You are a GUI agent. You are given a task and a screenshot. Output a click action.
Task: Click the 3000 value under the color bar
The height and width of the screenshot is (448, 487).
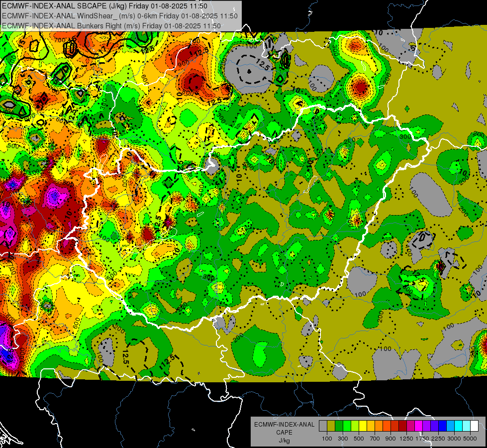click(x=454, y=439)
